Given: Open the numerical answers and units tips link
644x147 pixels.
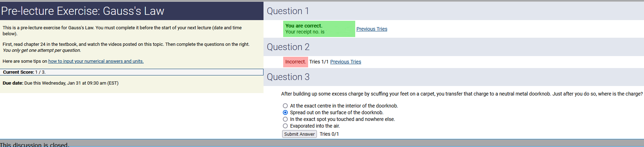Looking at the screenshot, I should tap(96, 61).
